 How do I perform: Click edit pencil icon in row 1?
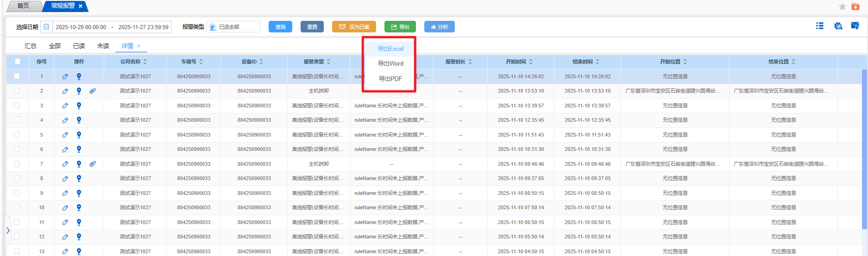tap(65, 76)
